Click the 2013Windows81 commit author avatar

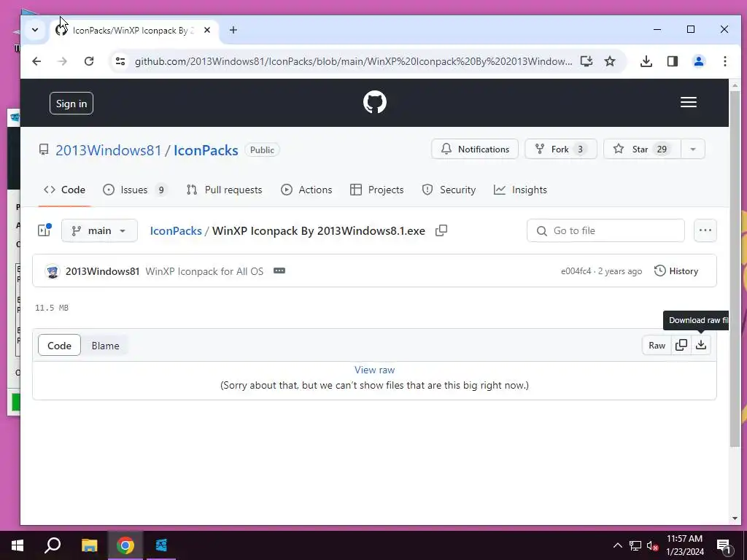pyautogui.click(x=53, y=271)
